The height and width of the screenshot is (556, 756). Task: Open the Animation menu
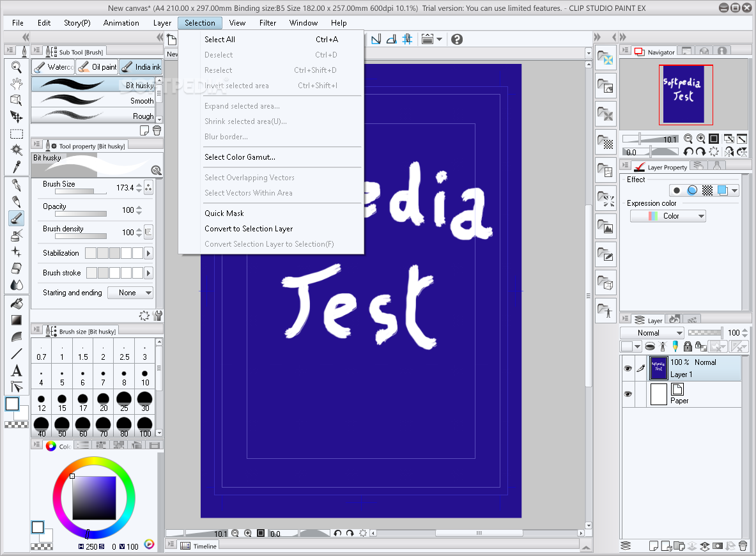coord(121,22)
